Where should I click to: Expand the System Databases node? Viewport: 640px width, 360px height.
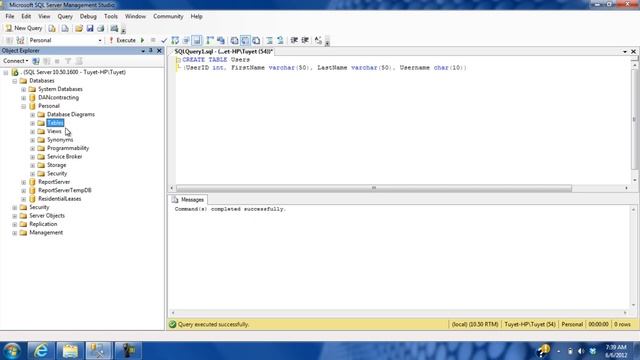[x=24, y=89]
